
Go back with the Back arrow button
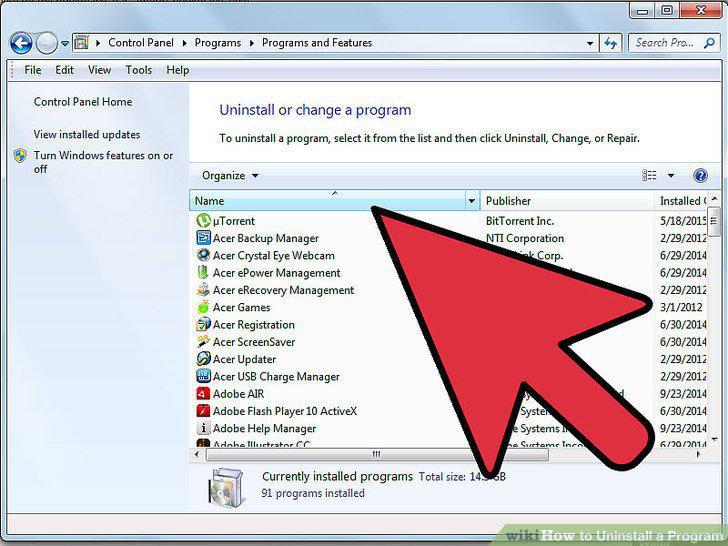(x=21, y=43)
